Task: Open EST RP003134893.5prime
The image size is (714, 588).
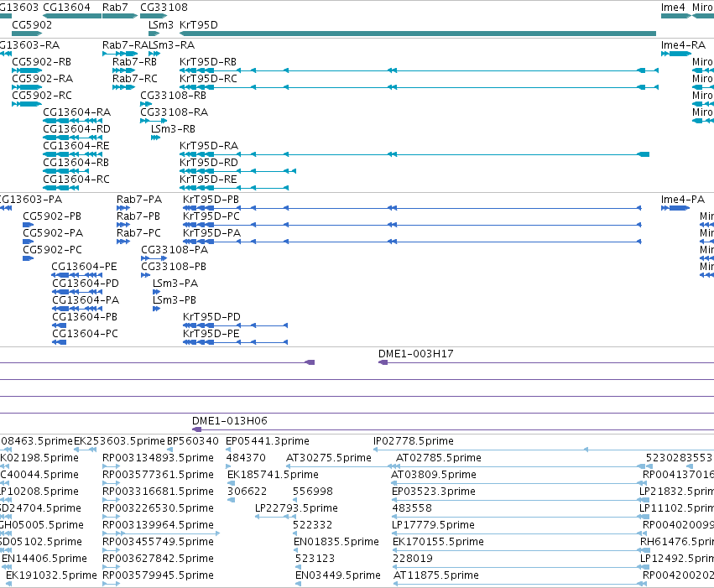Action: pos(158,458)
